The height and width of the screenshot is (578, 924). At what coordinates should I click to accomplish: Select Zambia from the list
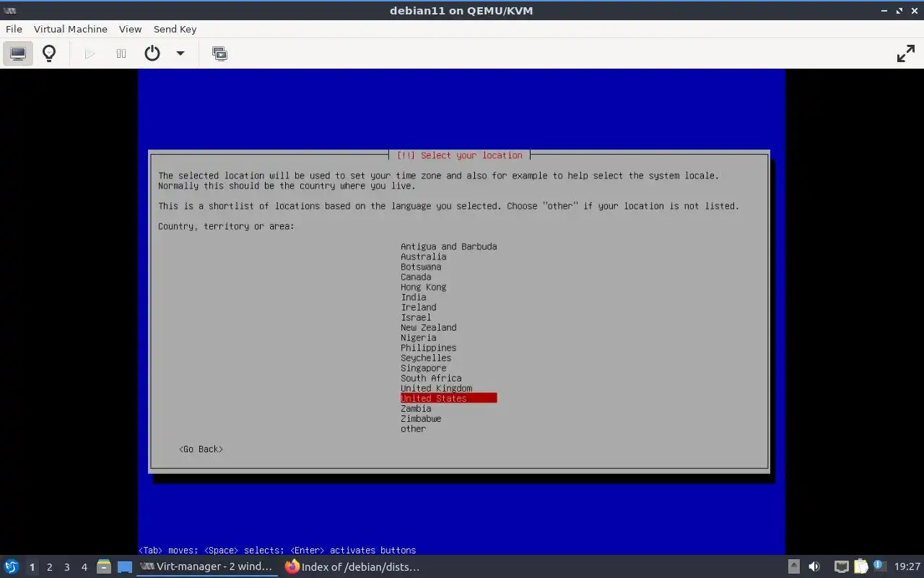point(416,408)
